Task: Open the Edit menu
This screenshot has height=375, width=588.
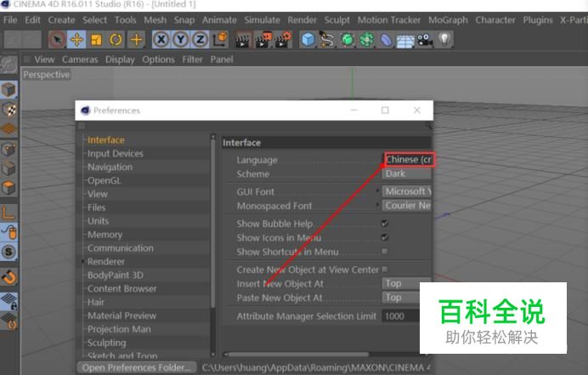Action: (32, 20)
